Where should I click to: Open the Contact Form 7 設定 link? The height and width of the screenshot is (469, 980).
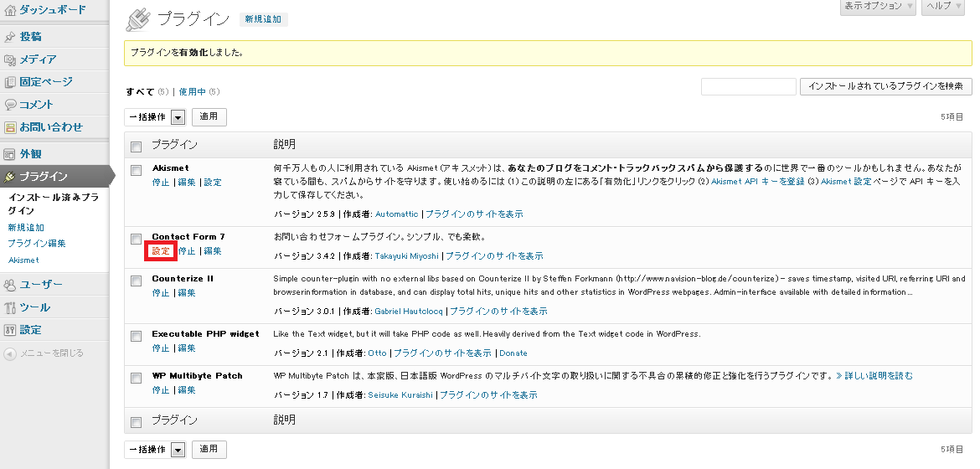[161, 251]
